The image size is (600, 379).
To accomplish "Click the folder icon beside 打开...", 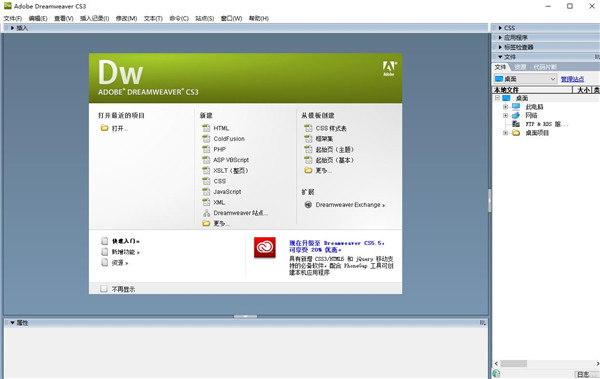I will click(104, 128).
